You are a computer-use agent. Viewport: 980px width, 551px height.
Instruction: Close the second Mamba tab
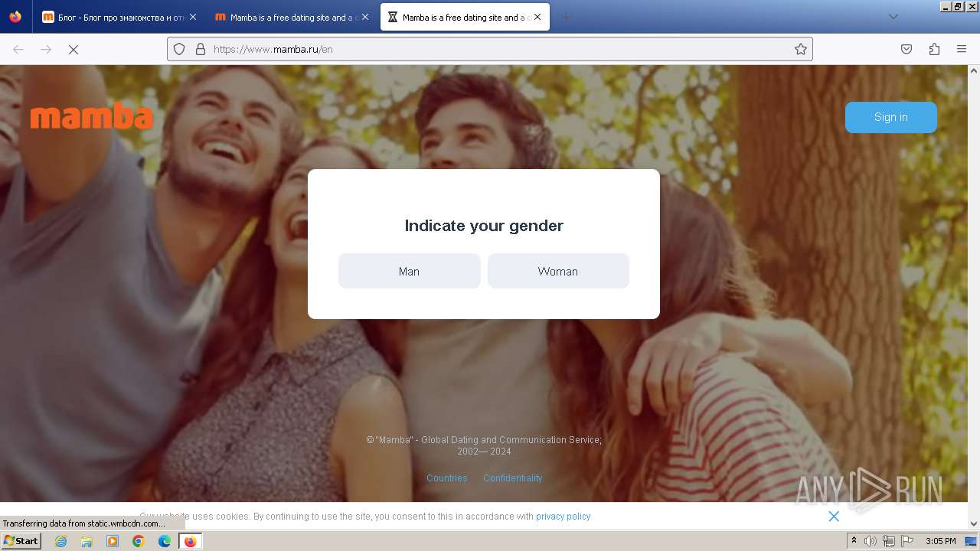(x=365, y=17)
